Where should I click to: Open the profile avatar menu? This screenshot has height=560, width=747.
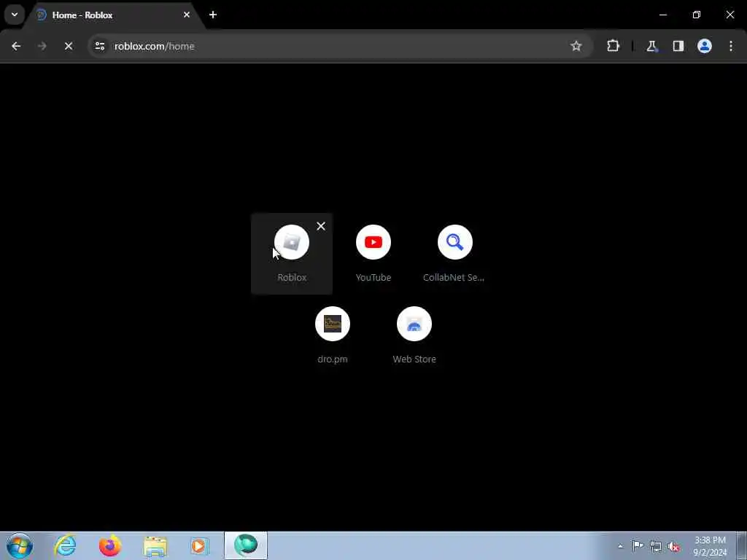coord(705,46)
